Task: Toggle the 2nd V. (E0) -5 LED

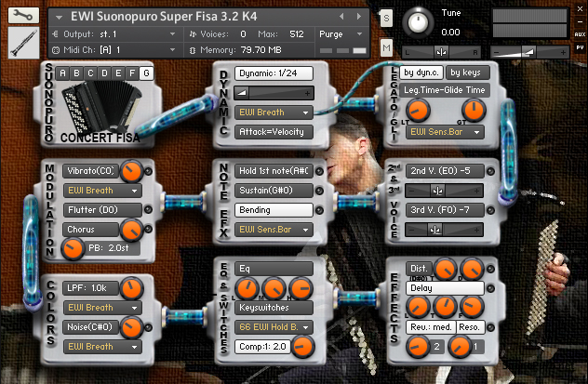Action: [x=490, y=171]
